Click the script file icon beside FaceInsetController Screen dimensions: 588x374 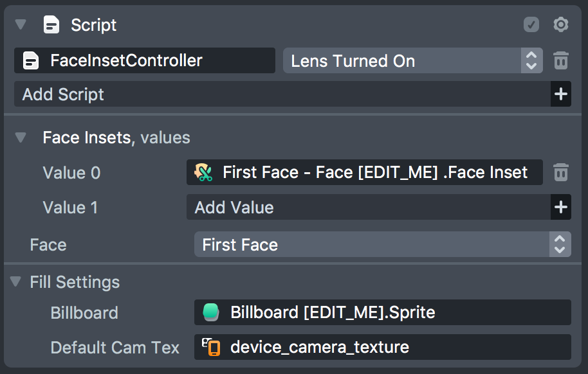[31, 61]
